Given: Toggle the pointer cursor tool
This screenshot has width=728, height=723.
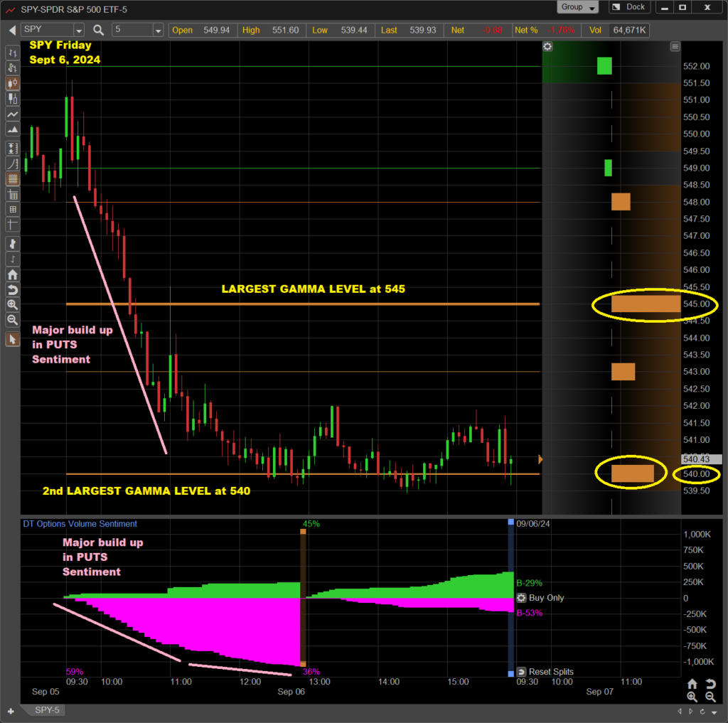Looking at the screenshot, I should click(12, 339).
